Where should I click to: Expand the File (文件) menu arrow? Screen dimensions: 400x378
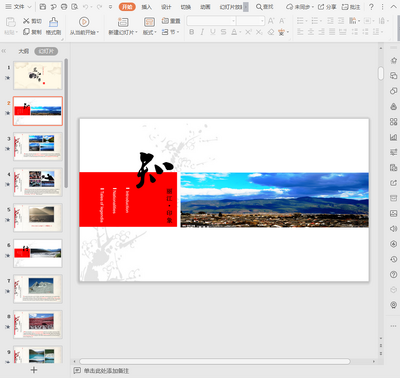click(x=29, y=7)
